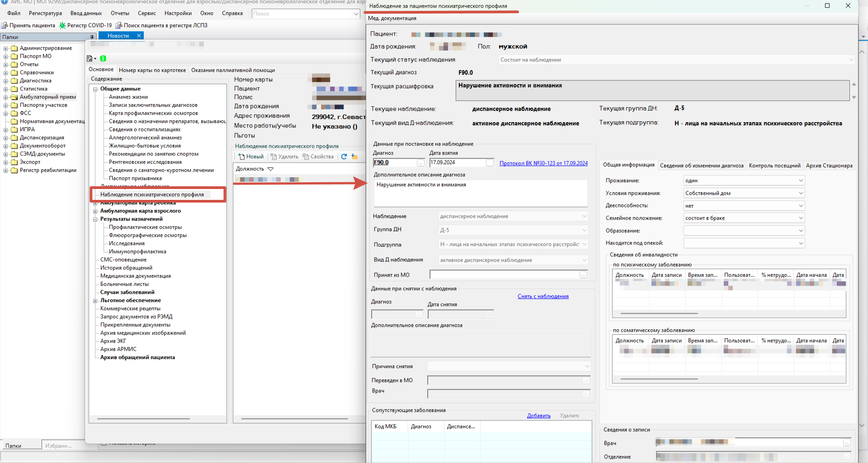Select Анамнез жизни in the tree
The image size is (868, 463).
(x=128, y=97)
